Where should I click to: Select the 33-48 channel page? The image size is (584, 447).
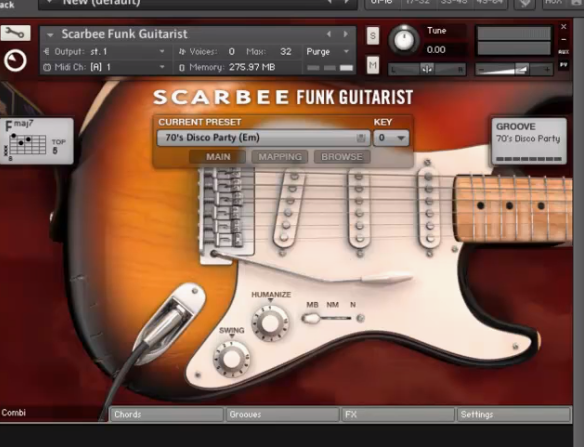[x=454, y=2]
